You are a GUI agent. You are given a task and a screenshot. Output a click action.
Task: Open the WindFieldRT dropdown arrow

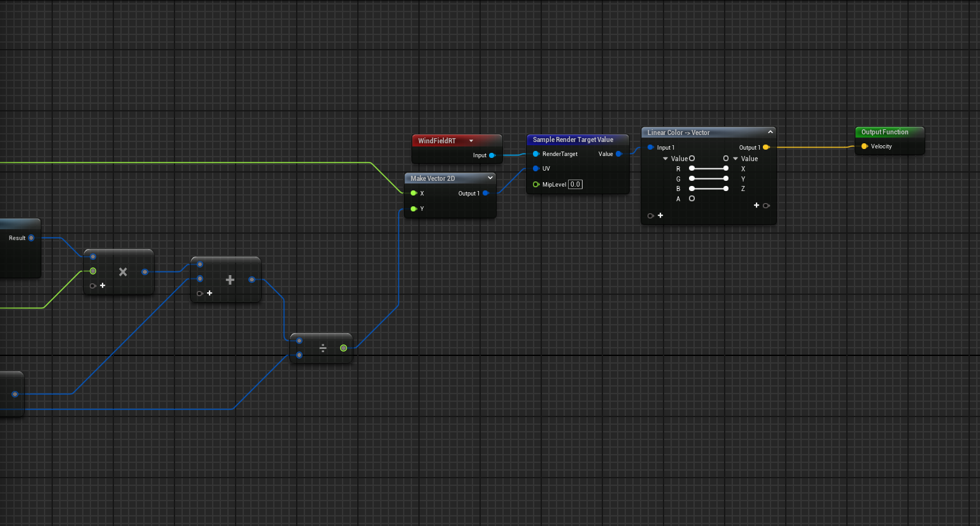[x=471, y=141]
